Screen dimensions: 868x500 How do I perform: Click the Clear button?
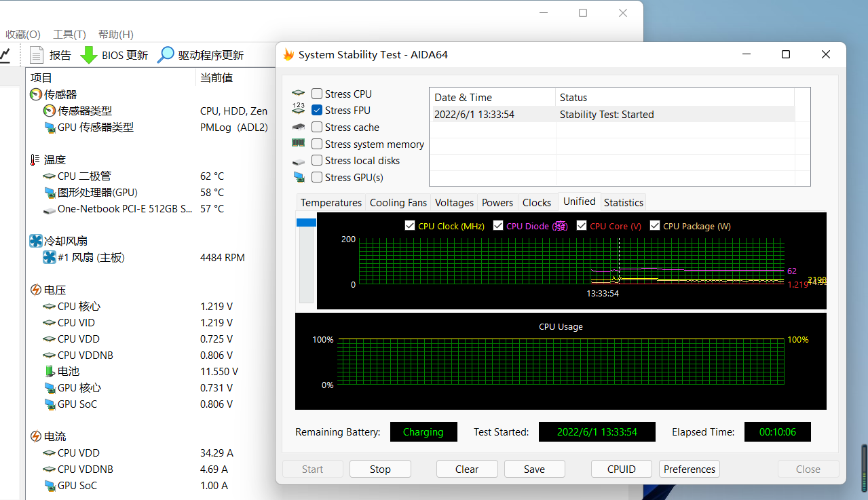coord(467,469)
